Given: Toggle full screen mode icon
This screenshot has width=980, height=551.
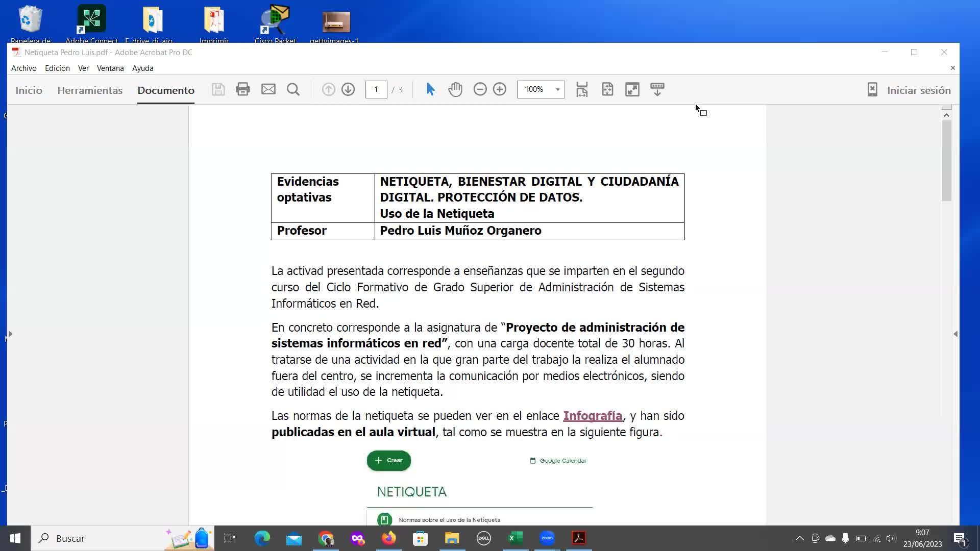Looking at the screenshot, I should pos(632,89).
